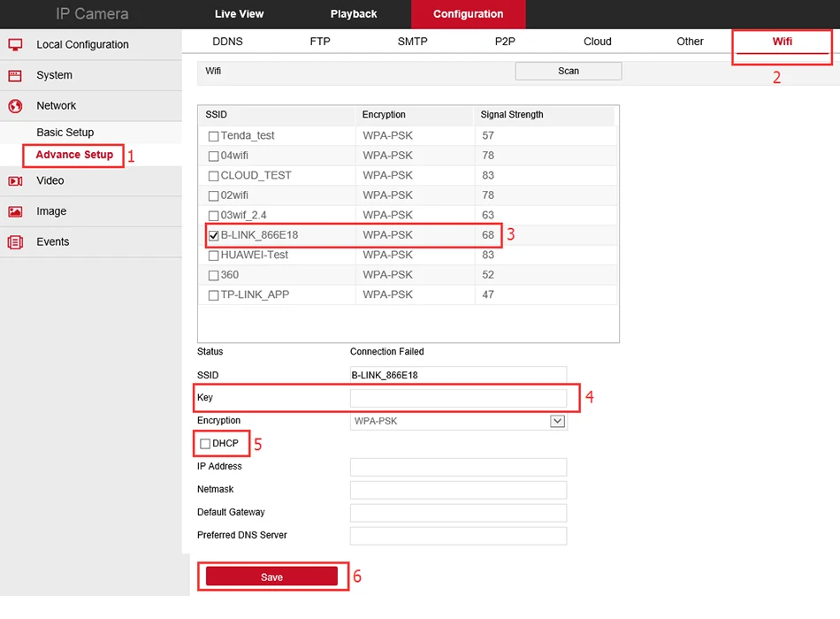Open the Wifi settings tab
The height and width of the screenshot is (619, 840).
[782, 42]
